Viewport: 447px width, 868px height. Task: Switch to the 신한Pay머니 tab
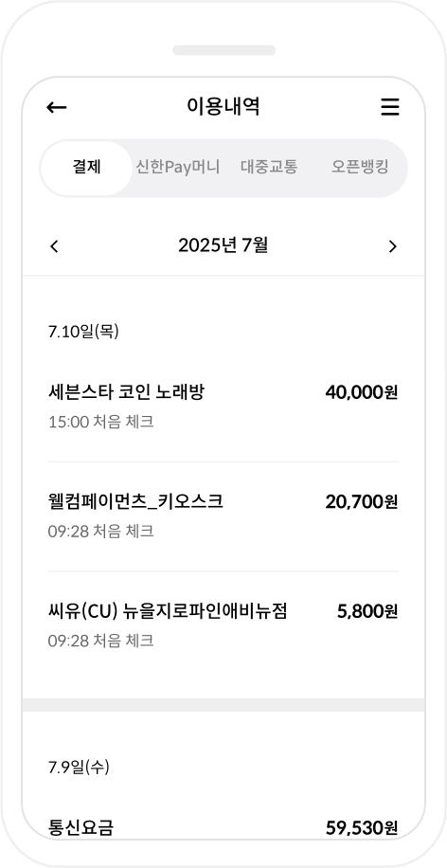[x=178, y=168]
